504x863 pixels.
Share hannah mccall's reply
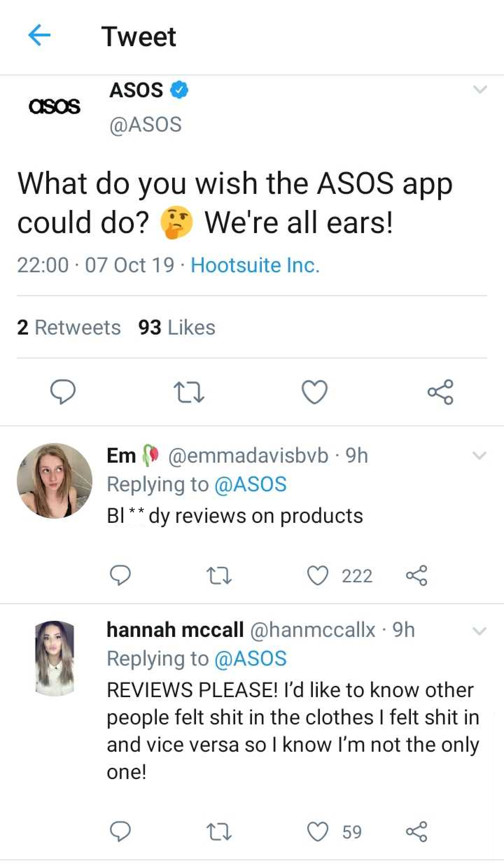tap(416, 832)
